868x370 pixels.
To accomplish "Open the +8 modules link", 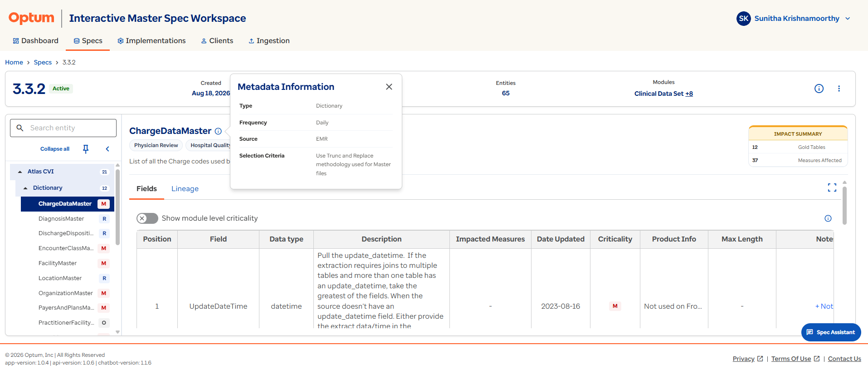I will (689, 94).
